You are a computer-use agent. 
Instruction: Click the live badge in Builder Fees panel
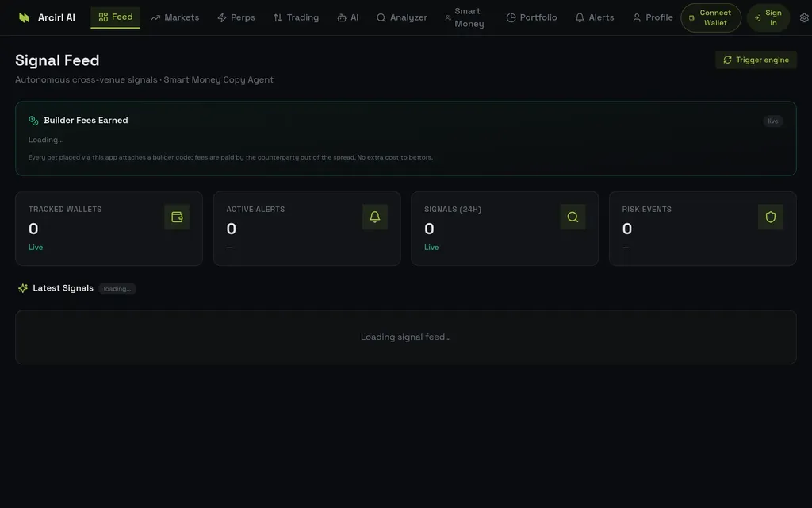pyautogui.click(x=772, y=121)
